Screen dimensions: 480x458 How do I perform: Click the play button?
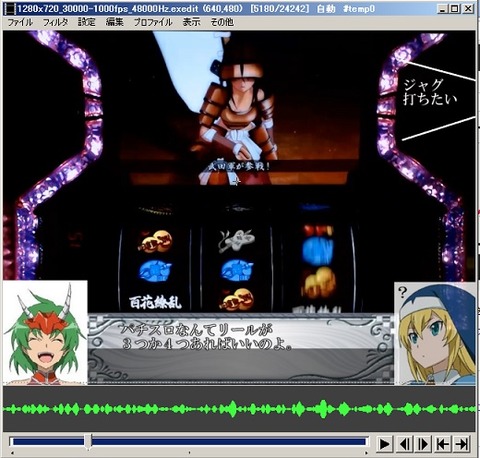click(385, 444)
